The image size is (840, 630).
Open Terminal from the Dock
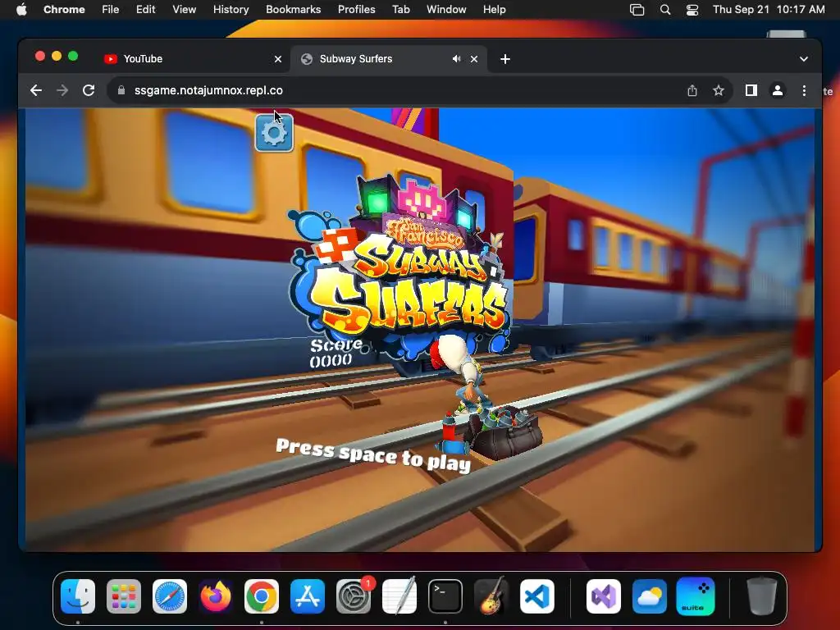(445, 596)
